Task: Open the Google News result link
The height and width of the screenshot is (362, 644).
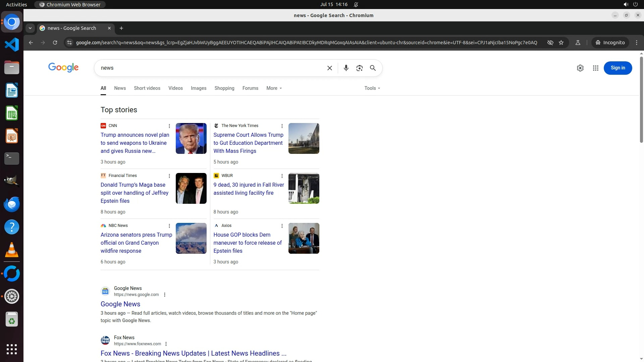Action: [x=120, y=304]
